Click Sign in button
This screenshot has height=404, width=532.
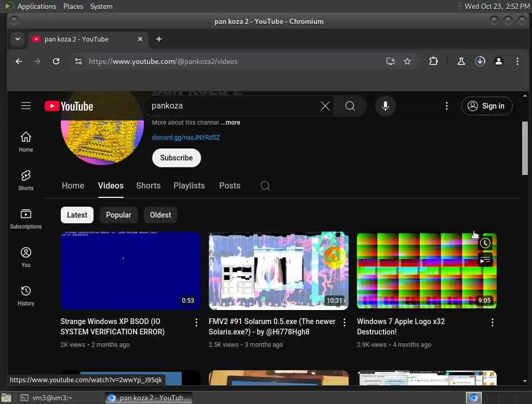487,106
